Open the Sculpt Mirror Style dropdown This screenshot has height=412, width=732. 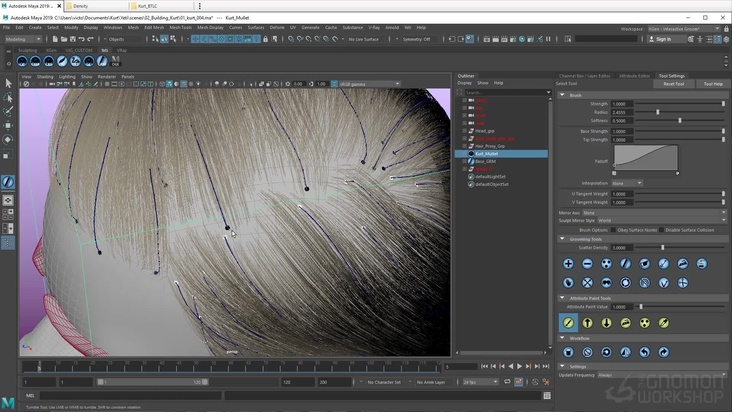tap(662, 220)
